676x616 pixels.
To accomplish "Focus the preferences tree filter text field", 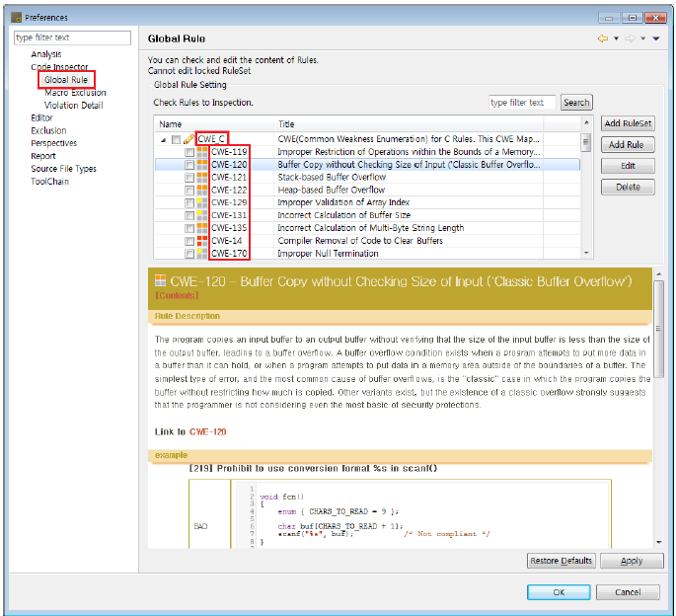I will coord(72,38).
